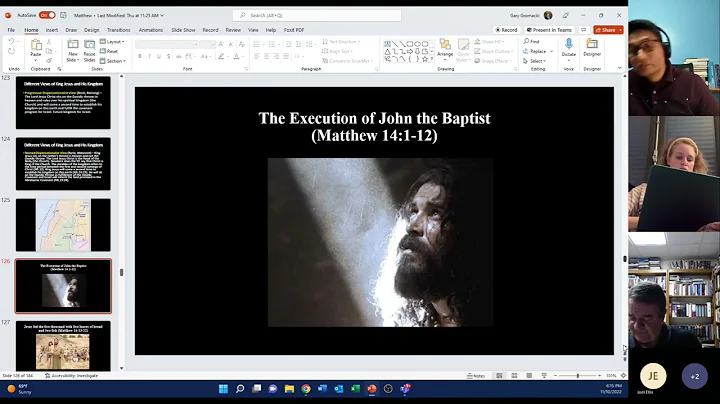This screenshot has height=404, width=720.
Task: Switch to the Transitions tab
Action: pos(118,30)
